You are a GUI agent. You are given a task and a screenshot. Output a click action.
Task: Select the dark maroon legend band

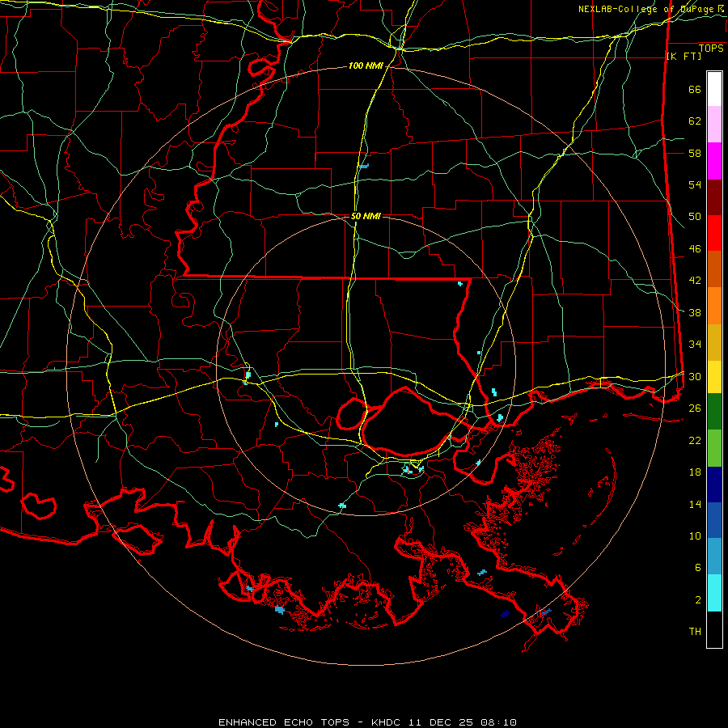(x=714, y=197)
